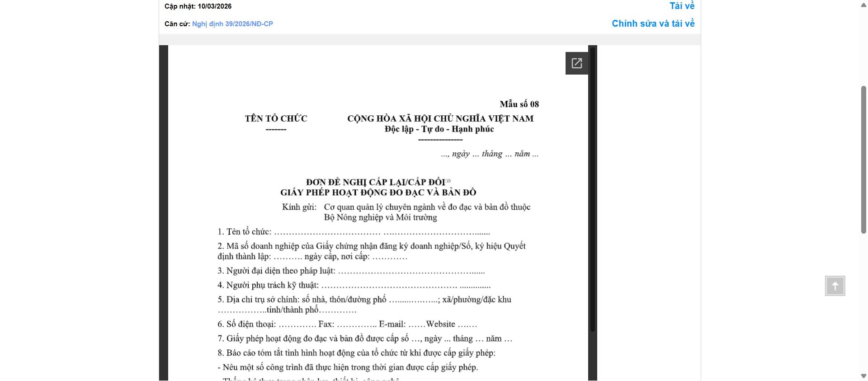Click the Tải về download link
The height and width of the screenshot is (381, 868).
coord(682,6)
